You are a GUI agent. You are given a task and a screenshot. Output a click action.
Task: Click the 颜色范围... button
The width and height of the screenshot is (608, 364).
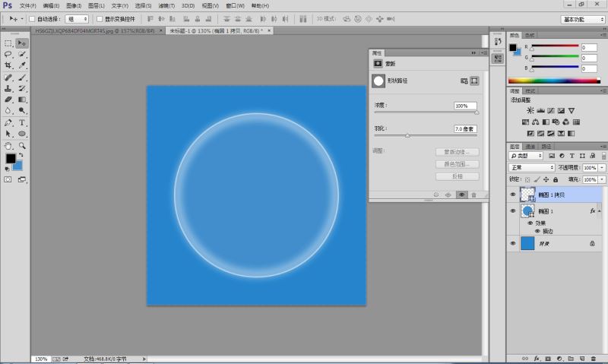456,164
